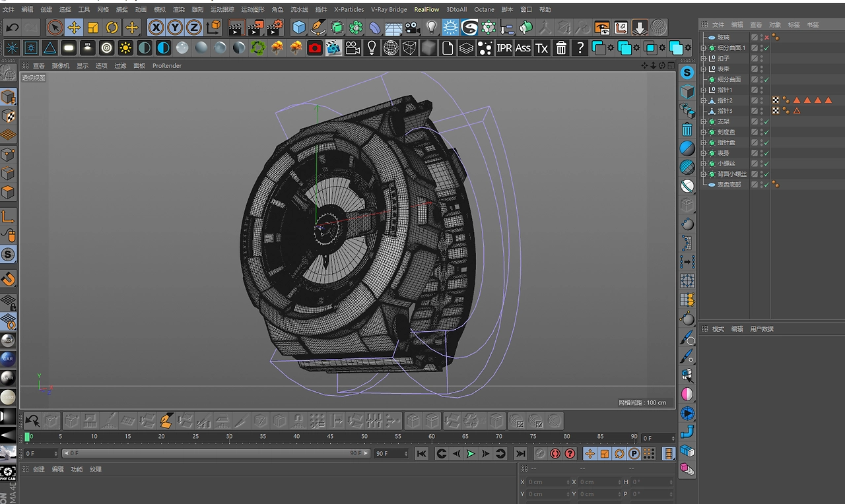845x504 pixels.
Task: Click the question mark help icon
Action: point(580,47)
